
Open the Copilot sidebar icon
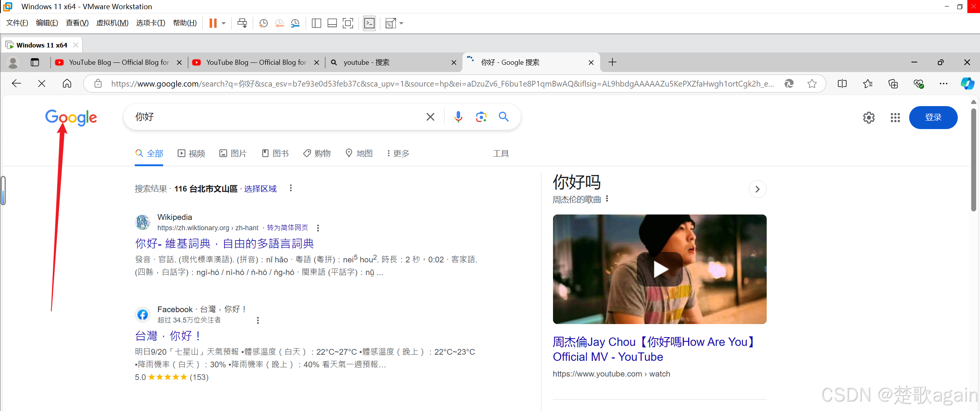[967, 84]
